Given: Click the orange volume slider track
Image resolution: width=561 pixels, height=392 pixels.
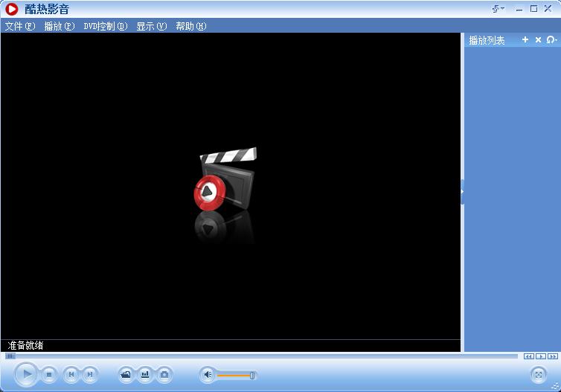Looking at the screenshot, I should (234, 375).
